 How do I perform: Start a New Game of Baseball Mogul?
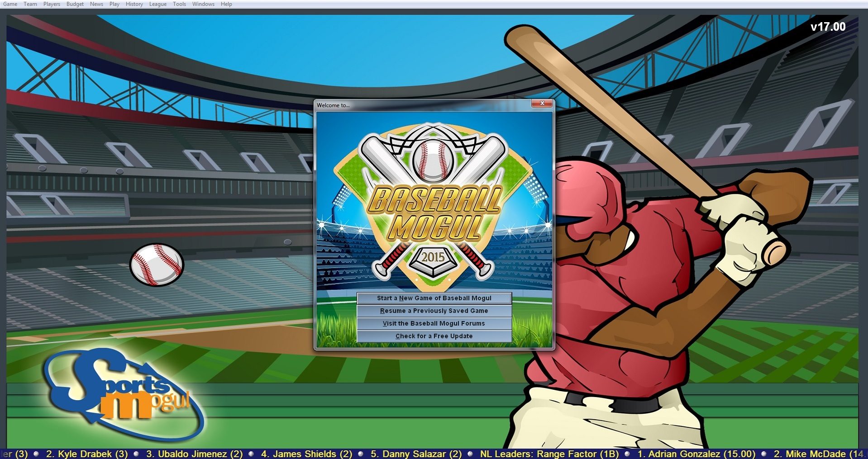(x=434, y=298)
